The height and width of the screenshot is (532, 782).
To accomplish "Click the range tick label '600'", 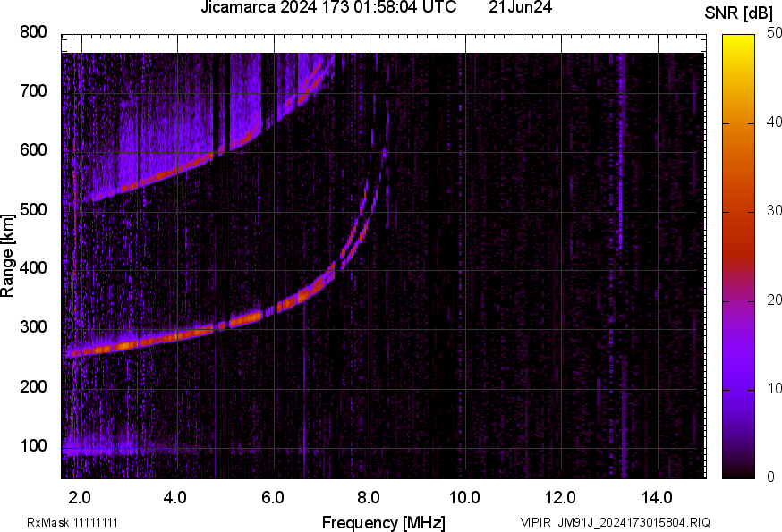I will click(x=33, y=149).
